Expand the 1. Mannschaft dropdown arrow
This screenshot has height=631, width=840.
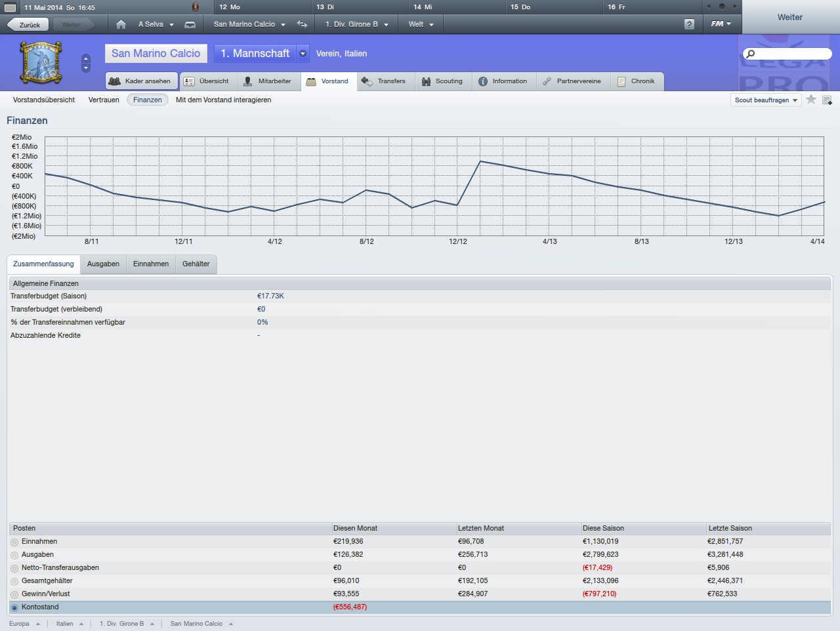[303, 54]
